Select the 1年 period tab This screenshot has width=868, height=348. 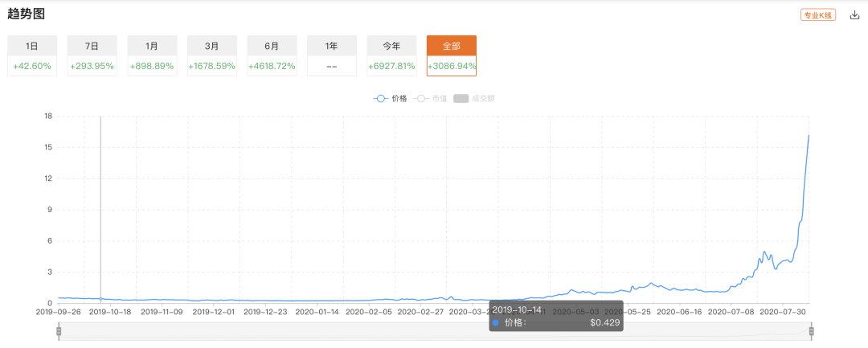pos(332,55)
